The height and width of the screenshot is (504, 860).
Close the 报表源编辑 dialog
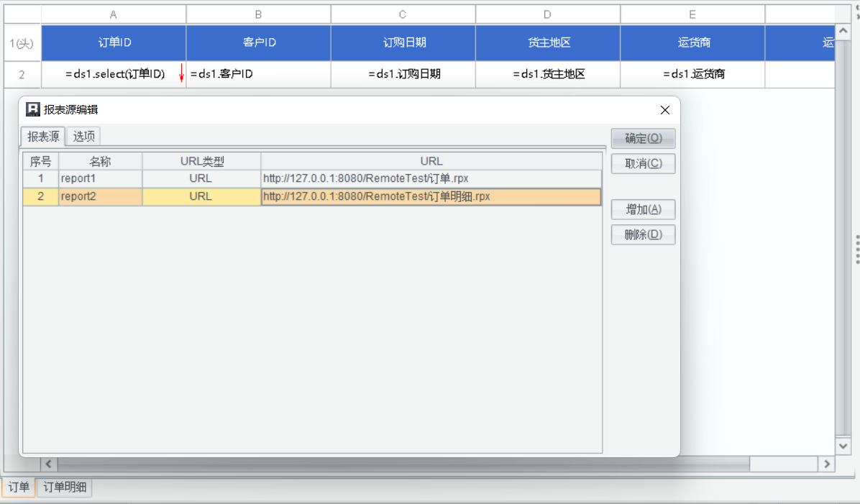tap(664, 110)
